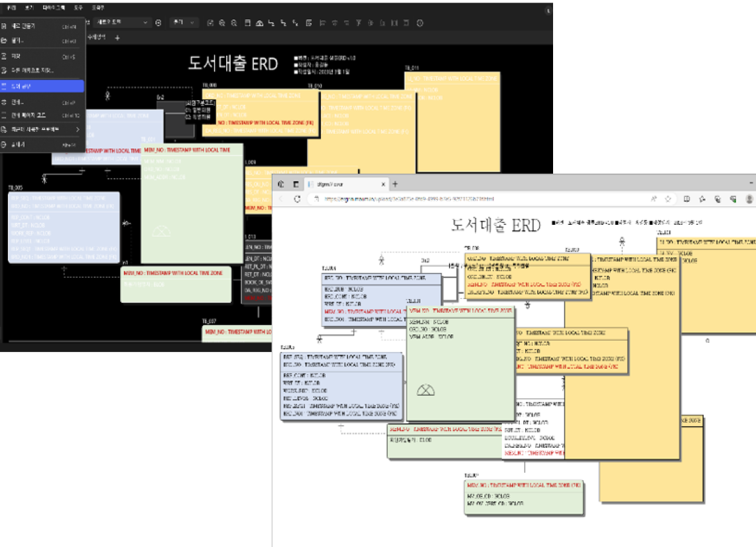Select the first relationship line tool icon
Viewport: 756px width, 547px height.
(271, 23)
